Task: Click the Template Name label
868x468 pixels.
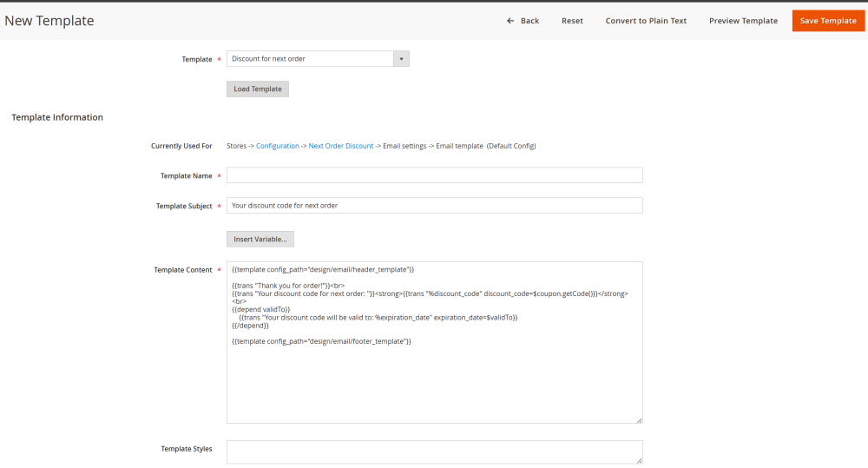Action: pyautogui.click(x=186, y=176)
